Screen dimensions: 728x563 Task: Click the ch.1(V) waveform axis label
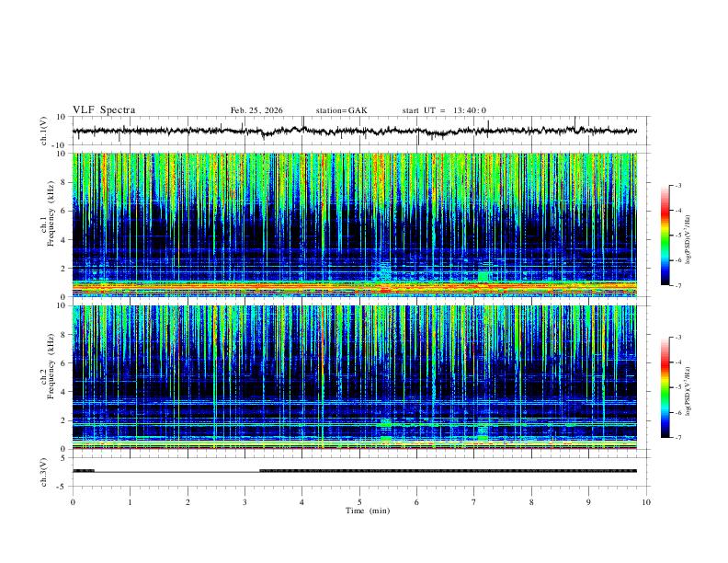(x=44, y=131)
